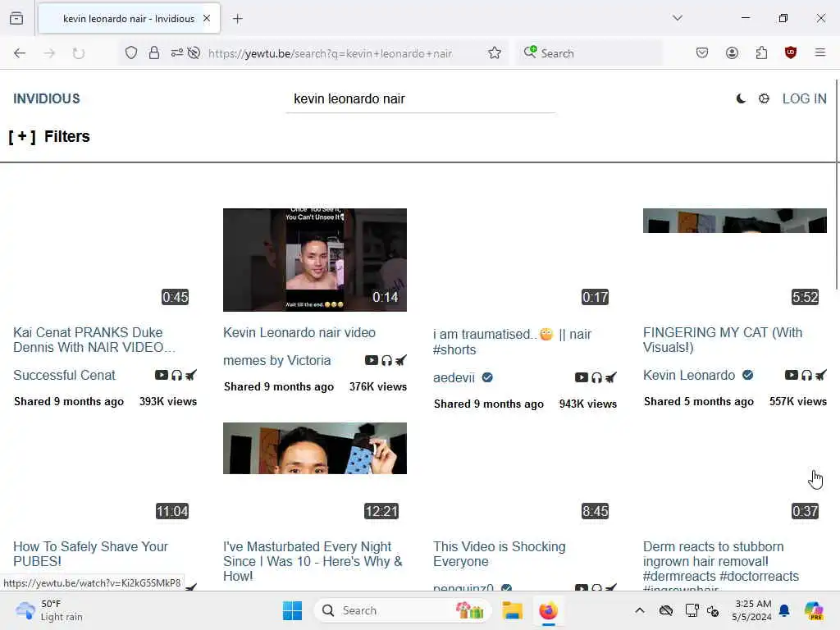Audio mode headphones icon for Kevin Leonardo cat video
The height and width of the screenshot is (630, 840).
pyautogui.click(x=807, y=375)
